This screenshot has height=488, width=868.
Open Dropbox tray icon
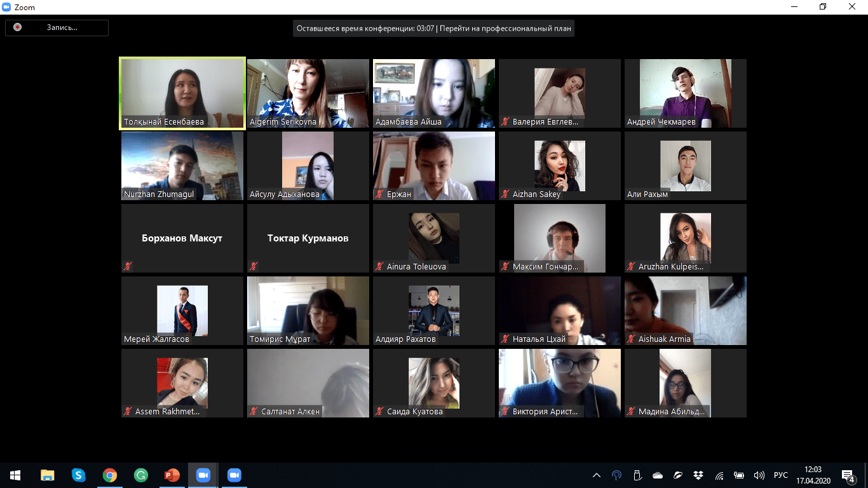(698, 475)
